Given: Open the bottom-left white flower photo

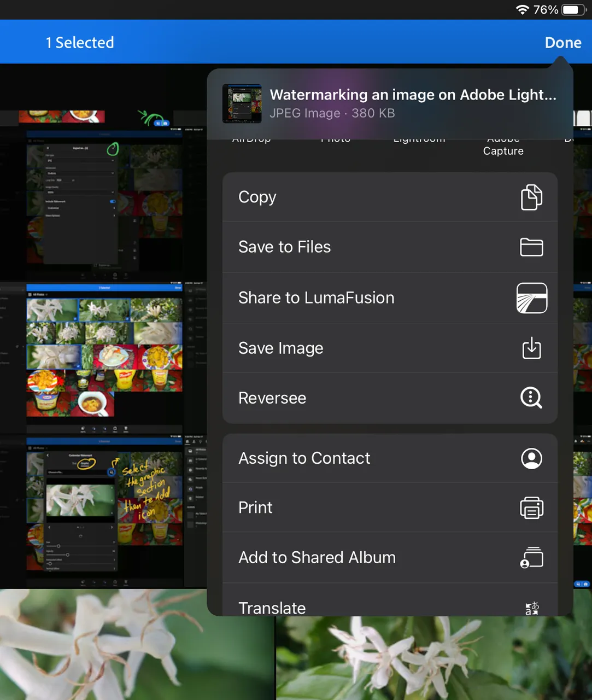Looking at the screenshot, I should pos(137,644).
